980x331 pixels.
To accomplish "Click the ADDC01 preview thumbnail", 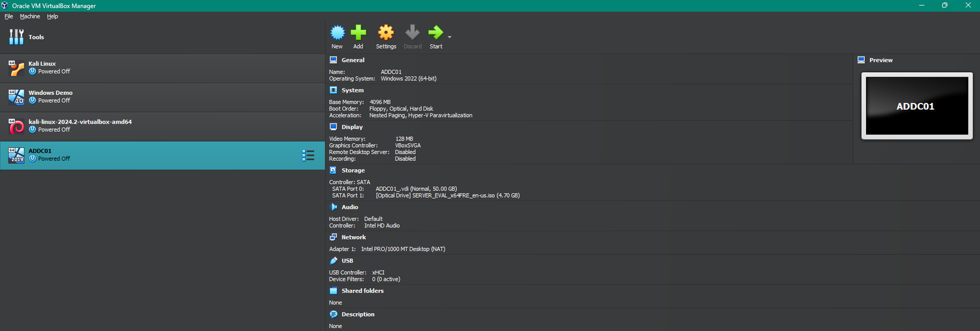I will (x=917, y=106).
